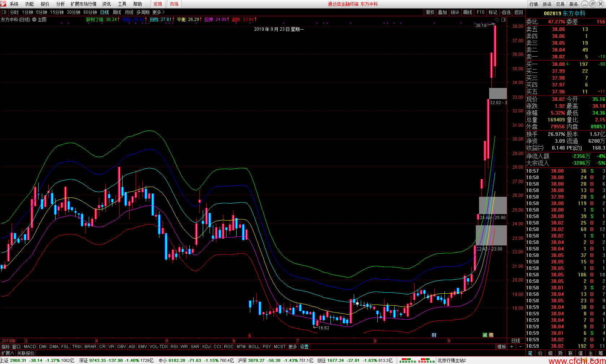Click the 统计 statistics button

pos(455,12)
